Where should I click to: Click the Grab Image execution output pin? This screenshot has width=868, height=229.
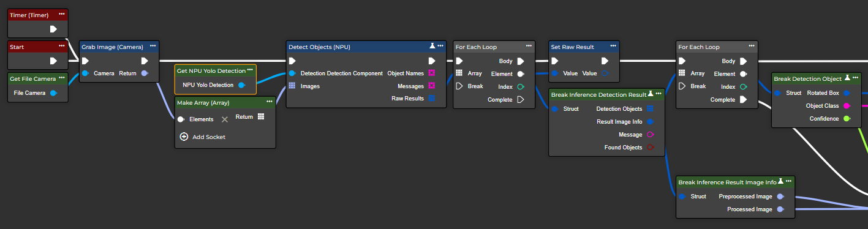[144, 61]
